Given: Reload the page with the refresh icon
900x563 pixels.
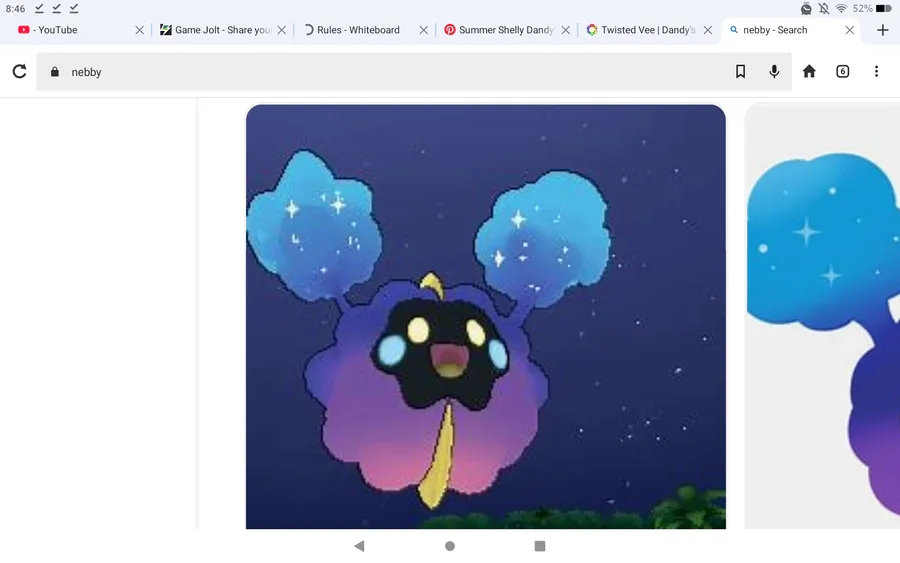Looking at the screenshot, I should coord(20,71).
